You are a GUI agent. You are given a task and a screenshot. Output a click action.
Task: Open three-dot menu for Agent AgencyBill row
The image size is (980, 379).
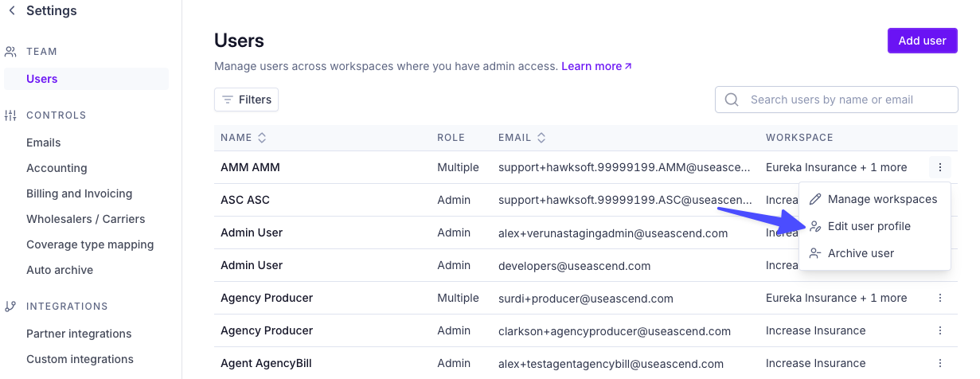940,363
